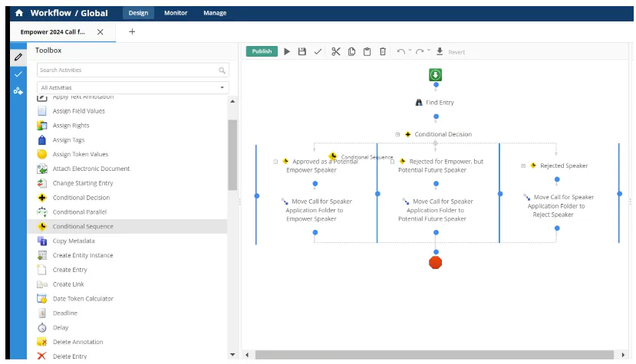Select the Find Entry activity
Viewport: 636px width, 364px height.
pos(434,103)
